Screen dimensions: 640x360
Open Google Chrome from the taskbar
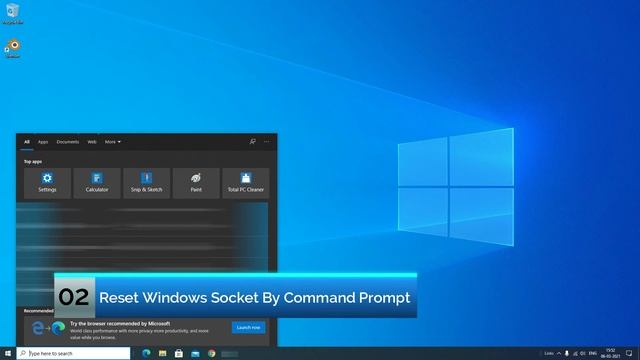click(211, 353)
